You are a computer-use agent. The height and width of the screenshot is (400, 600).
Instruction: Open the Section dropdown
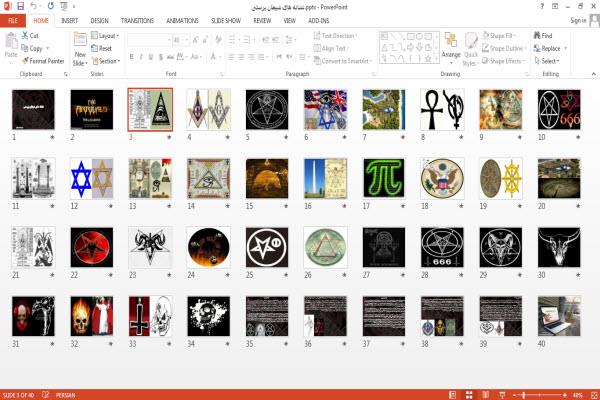(106, 61)
